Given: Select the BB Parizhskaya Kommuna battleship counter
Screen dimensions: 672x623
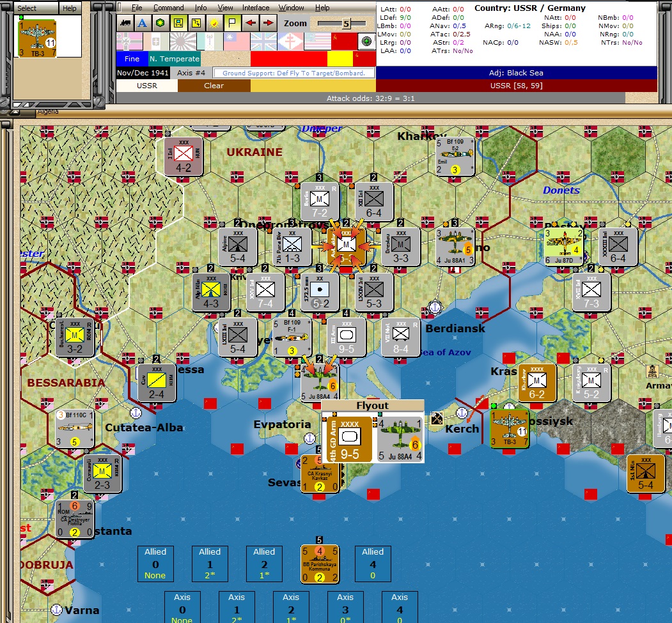Looking at the screenshot, I should coord(319,564).
